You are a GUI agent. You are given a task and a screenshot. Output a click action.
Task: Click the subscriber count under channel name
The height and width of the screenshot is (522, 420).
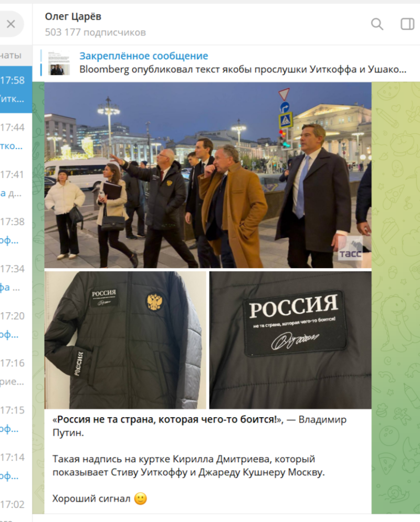pos(95,33)
